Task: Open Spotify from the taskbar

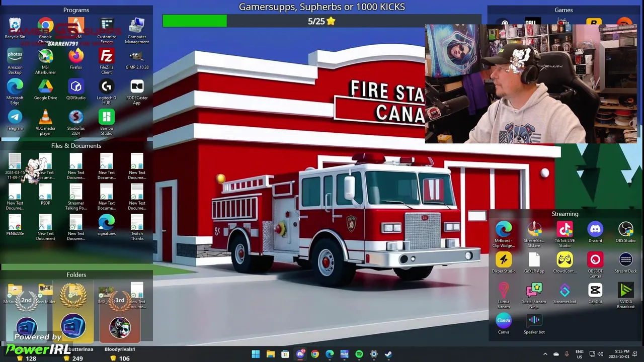Action: coord(359,354)
